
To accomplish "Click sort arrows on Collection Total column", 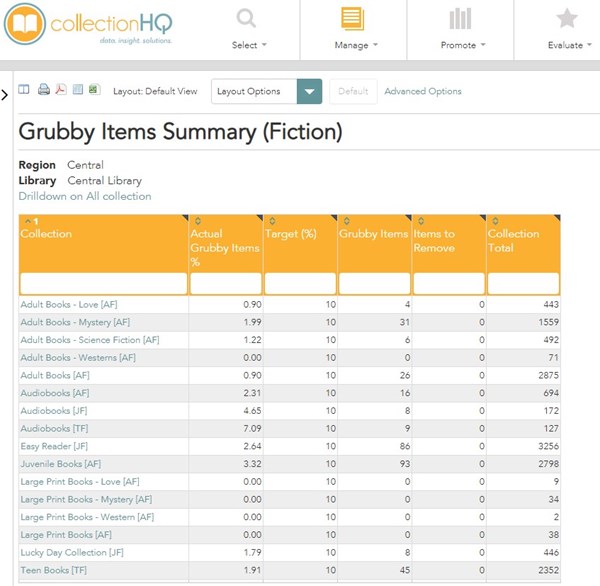I will click(492, 221).
